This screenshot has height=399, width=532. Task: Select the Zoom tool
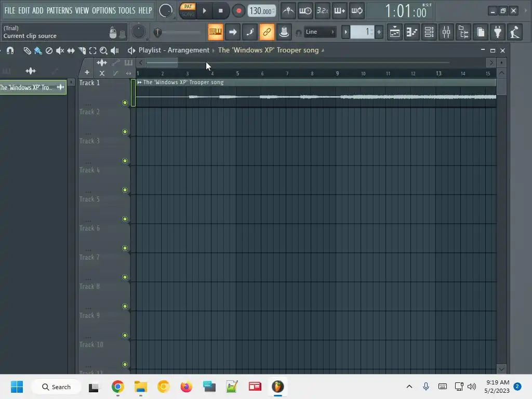(x=104, y=51)
